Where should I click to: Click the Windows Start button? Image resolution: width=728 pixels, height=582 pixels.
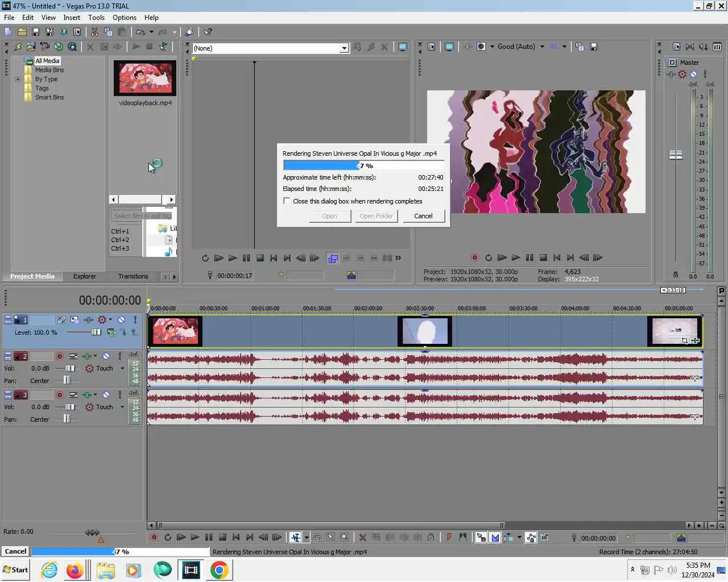(x=15, y=569)
